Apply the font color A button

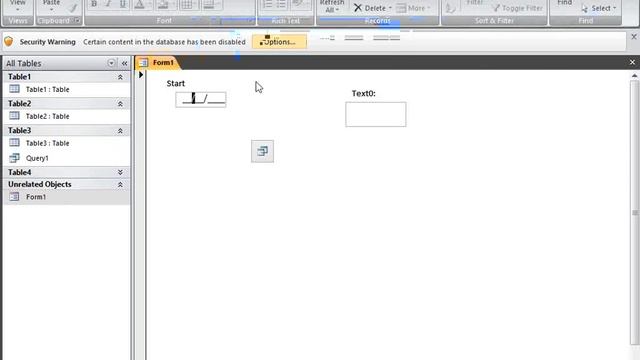(x=139, y=4)
